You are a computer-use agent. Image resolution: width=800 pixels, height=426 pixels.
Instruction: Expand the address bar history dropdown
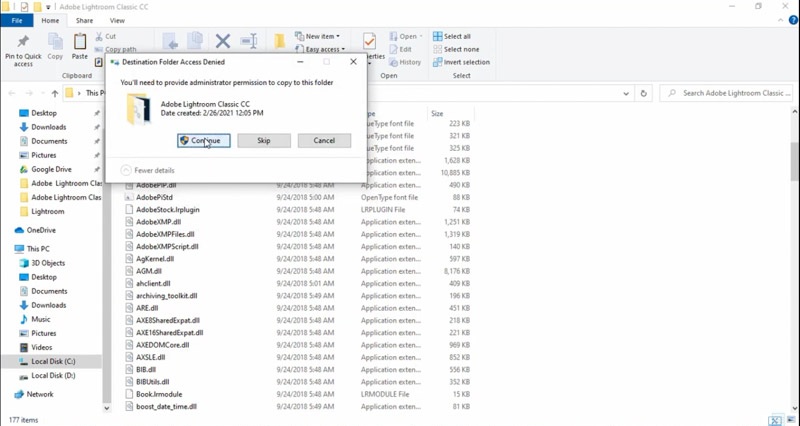pos(626,93)
